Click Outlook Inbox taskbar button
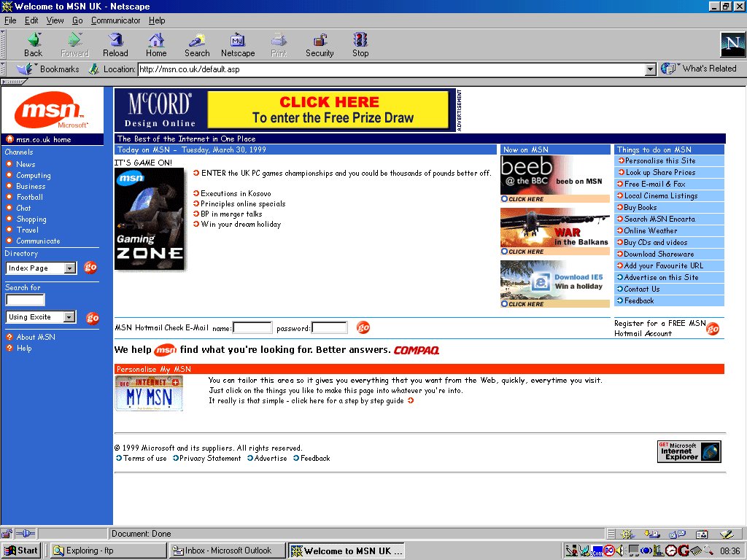 click(x=227, y=551)
